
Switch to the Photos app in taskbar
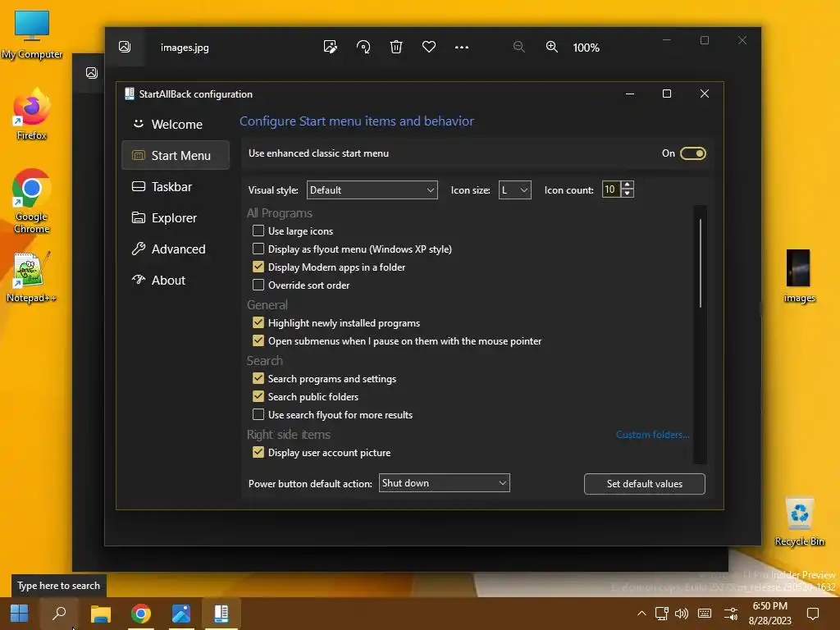pyautogui.click(x=181, y=614)
